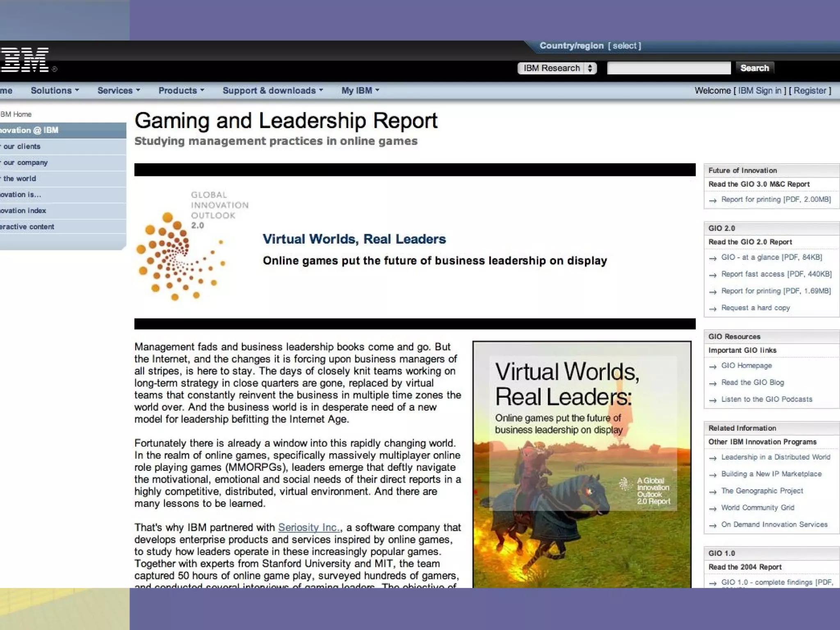Open Report for printing PDF 1.69MB link
The height and width of the screenshot is (630, 840).
coord(776,291)
